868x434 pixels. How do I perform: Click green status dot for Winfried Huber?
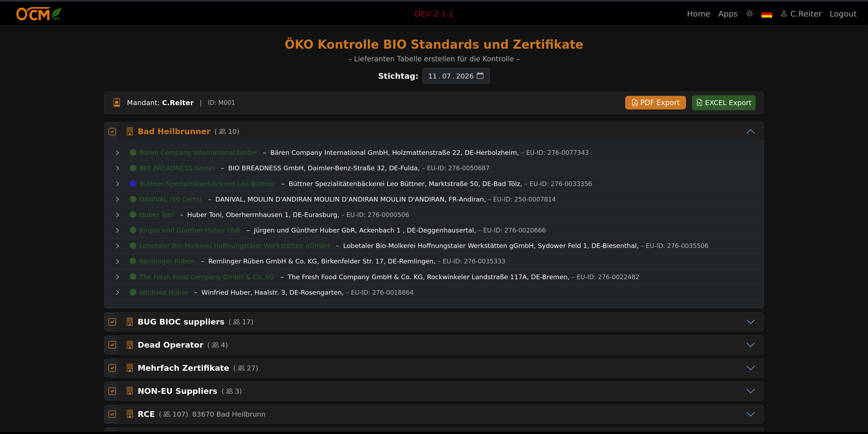133,292
